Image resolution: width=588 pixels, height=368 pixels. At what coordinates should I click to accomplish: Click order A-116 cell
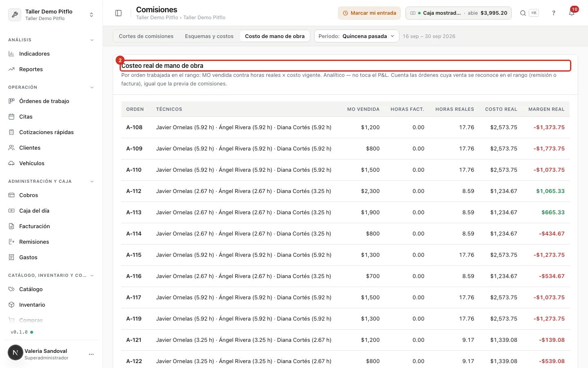click(x=134, y=276)
